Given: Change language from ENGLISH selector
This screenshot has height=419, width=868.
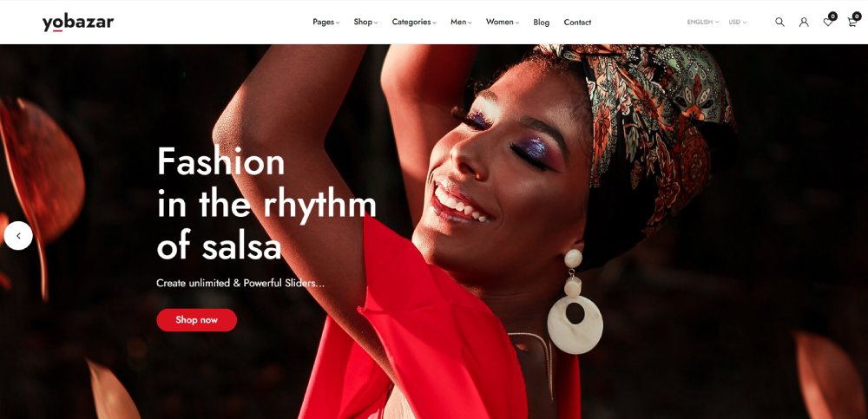Looking at the screenshot, I should coord(703,23).
